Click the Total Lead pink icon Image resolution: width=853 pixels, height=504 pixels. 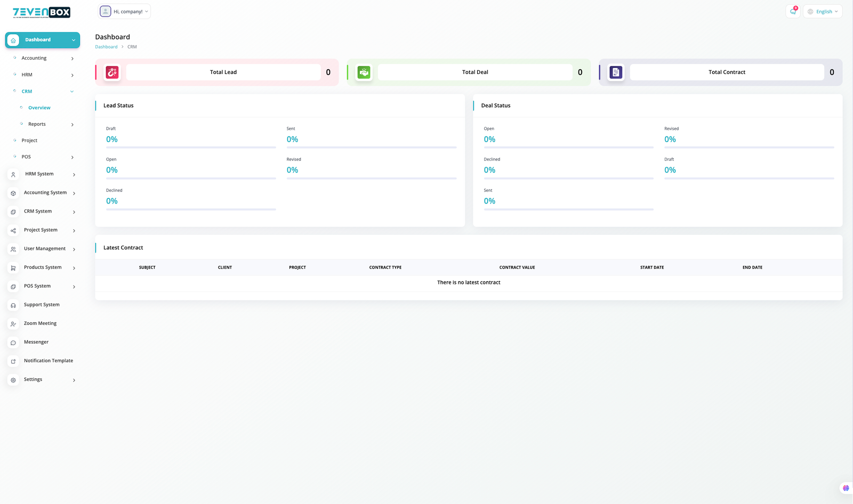112,72
